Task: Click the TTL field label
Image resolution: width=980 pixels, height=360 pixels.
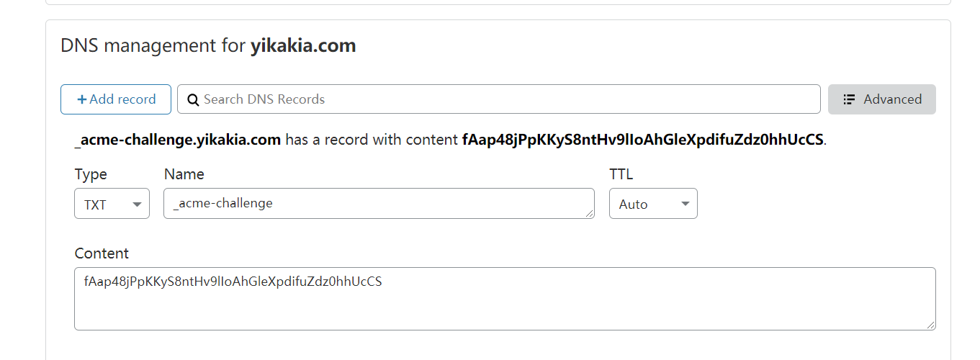Action: point(621,174)
